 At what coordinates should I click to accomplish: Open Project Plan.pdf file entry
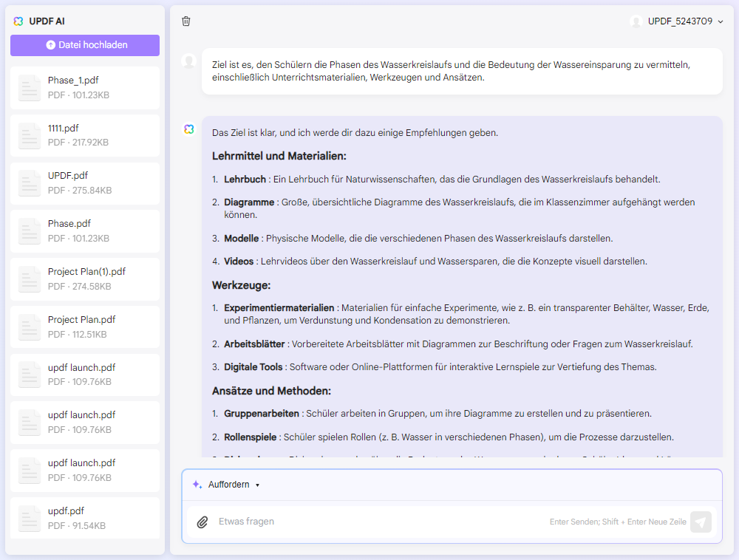point(85,327)
